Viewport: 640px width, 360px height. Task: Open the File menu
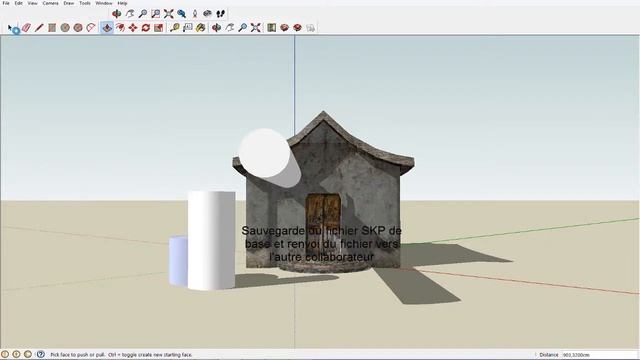[6, 3]
